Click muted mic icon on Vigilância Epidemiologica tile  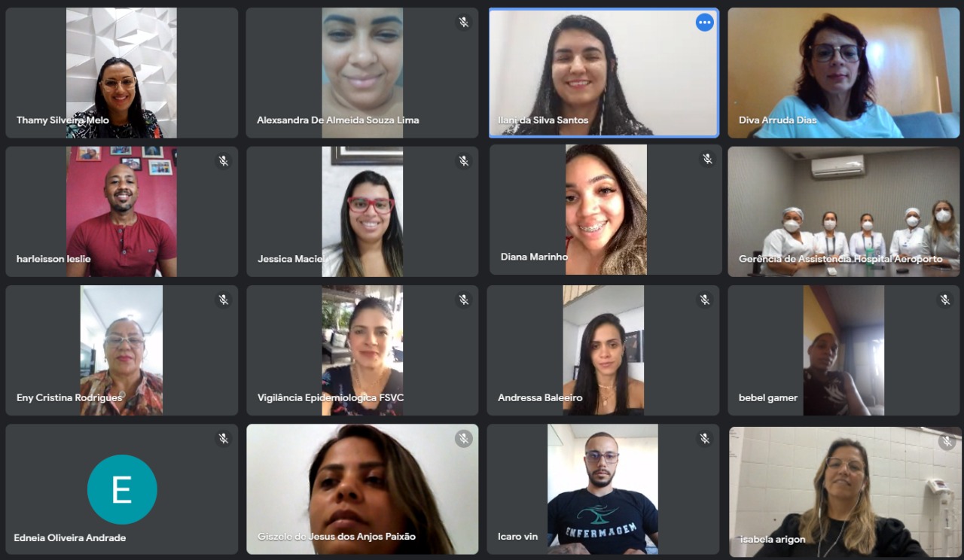464,300
